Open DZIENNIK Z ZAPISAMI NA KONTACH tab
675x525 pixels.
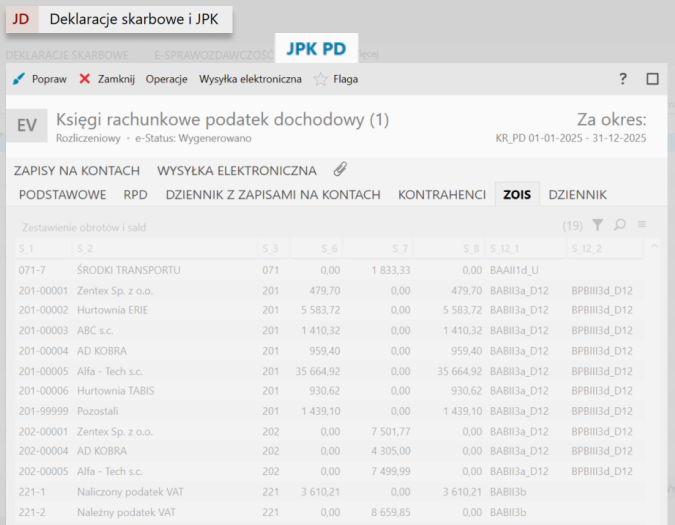pyautogui.click(x=272, y=194)
